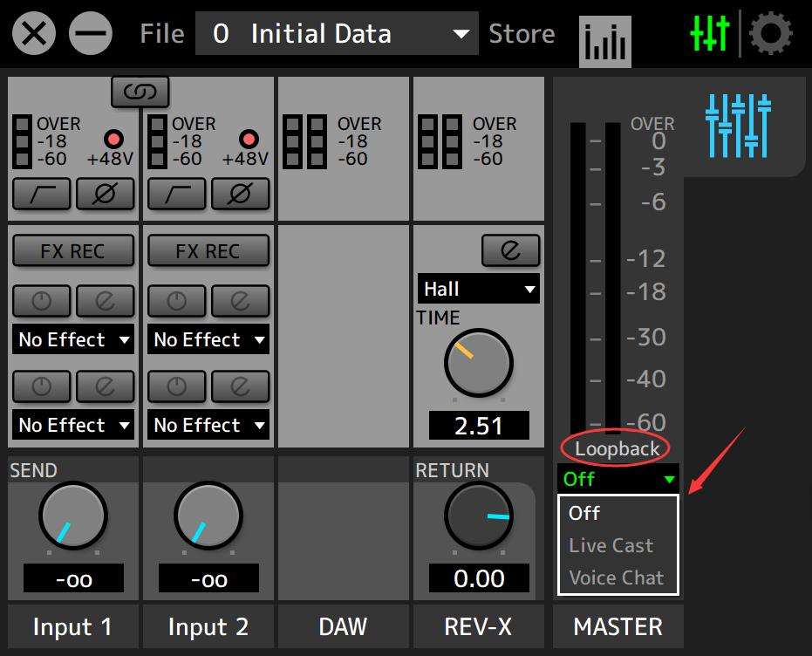Click the FX REC button on Input 1
Viewport: 812px width, 656px height.
pyautogui.click(x=73, y=251)
